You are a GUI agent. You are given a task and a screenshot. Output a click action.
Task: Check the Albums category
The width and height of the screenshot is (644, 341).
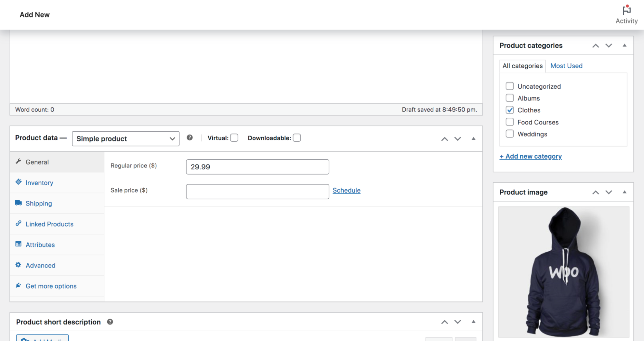point(510,98)
